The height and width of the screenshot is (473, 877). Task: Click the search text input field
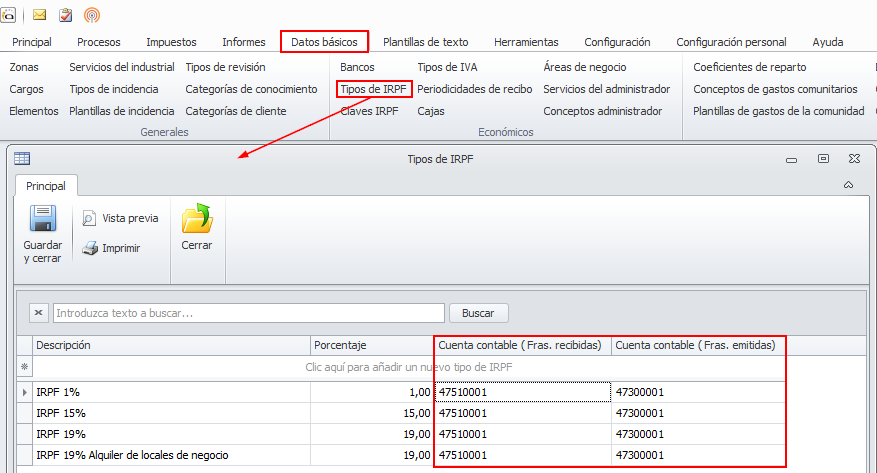click(249, 313)
